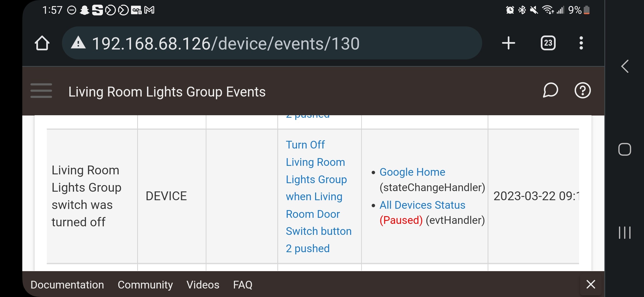
Task: Tap the Bluetooth status icon
Action: coord(522,10)
